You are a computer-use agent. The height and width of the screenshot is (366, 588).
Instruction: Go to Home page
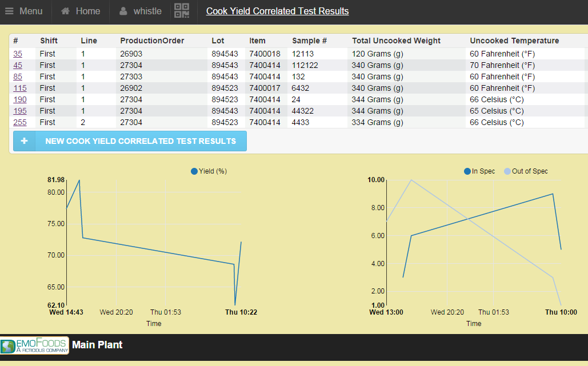click(81, 11)
